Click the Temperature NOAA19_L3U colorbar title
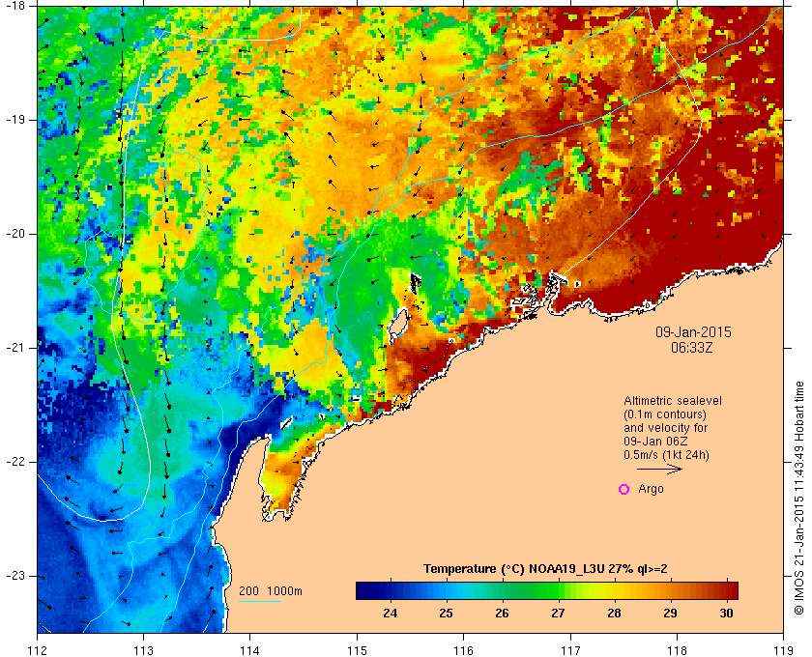 [545, 568]
